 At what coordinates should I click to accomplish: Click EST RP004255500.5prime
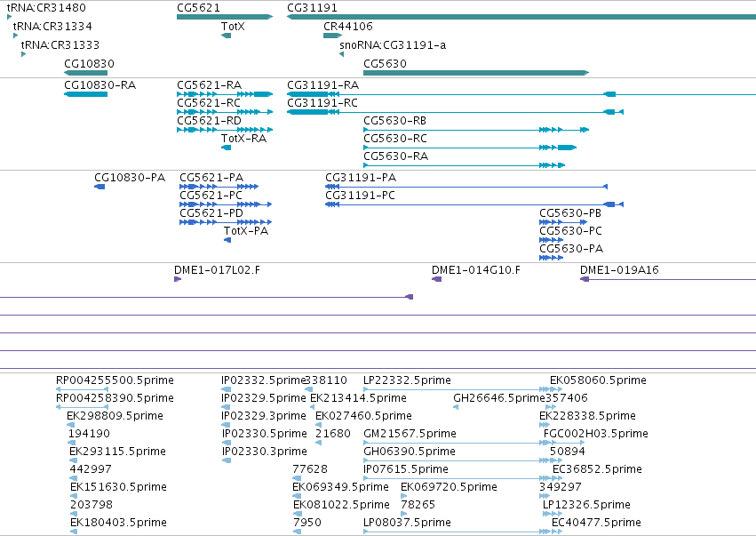click(82, 389)
